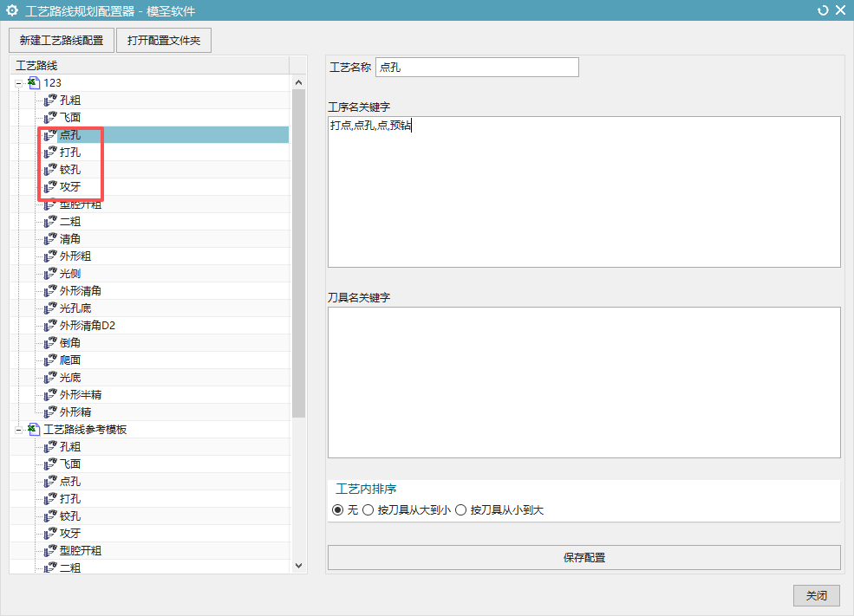Click the 工艺名称 input field

tap(477, 67)
